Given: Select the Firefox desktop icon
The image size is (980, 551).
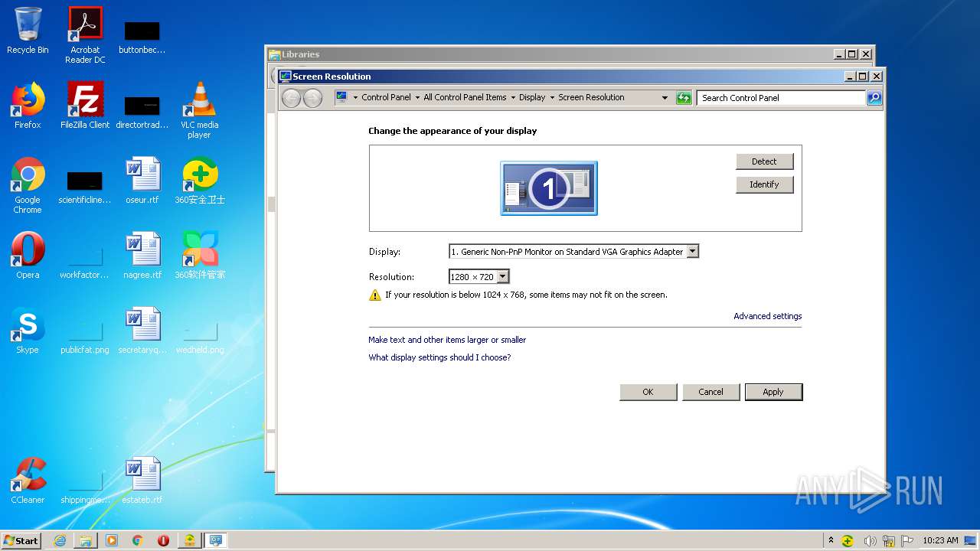Looking at the screenshot, I should pos(28,106).
